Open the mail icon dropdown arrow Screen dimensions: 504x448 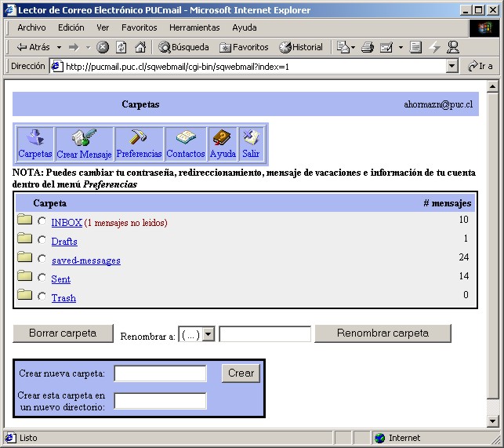click(x=353, y=48)
